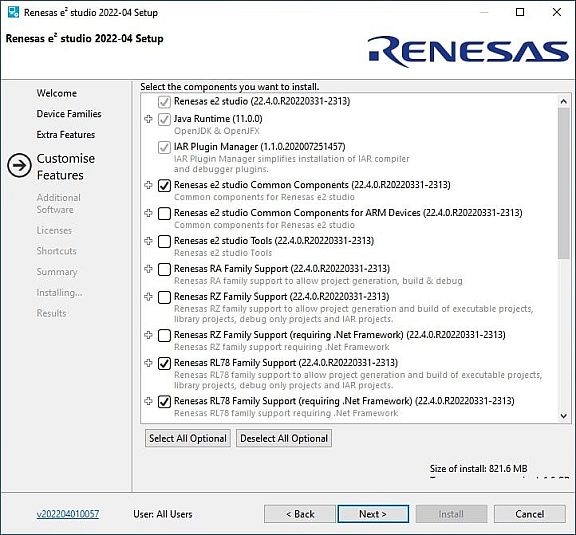
Task: Expand Renesas RZ Family Support node
Action: point(148,297)
